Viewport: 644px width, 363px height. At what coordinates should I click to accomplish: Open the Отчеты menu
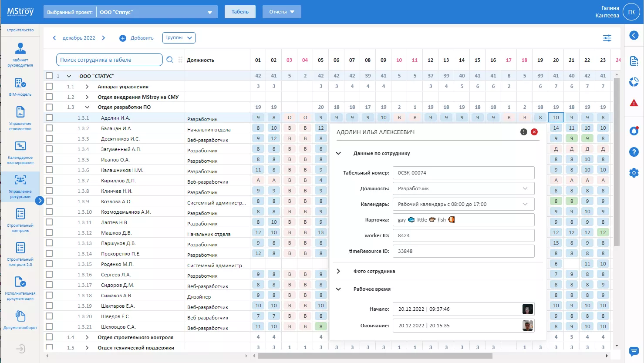(x=282, y=12)
